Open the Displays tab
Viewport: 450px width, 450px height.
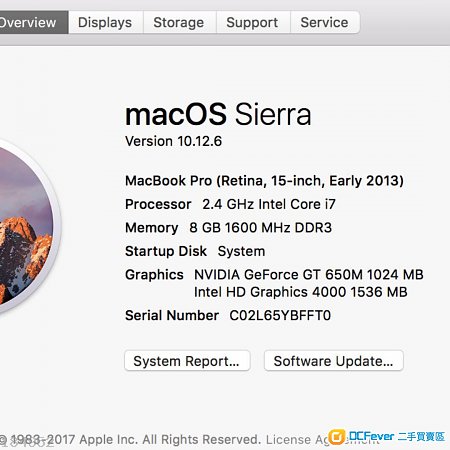point(106,22)
